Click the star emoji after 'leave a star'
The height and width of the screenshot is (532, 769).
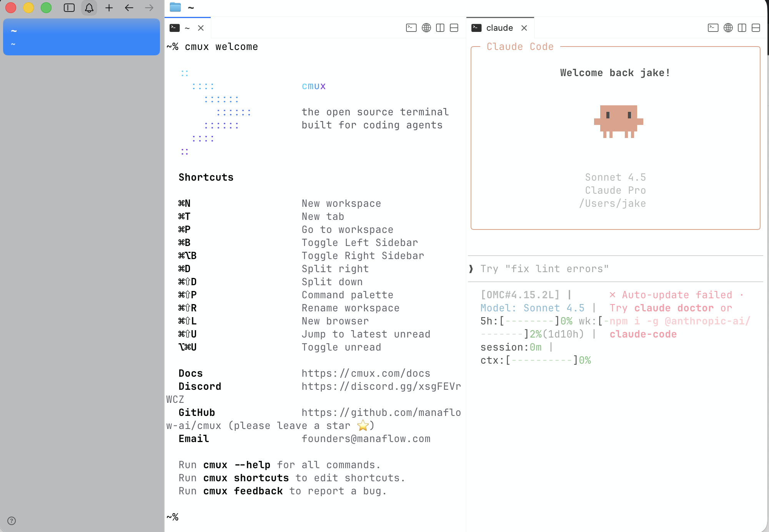363,426
